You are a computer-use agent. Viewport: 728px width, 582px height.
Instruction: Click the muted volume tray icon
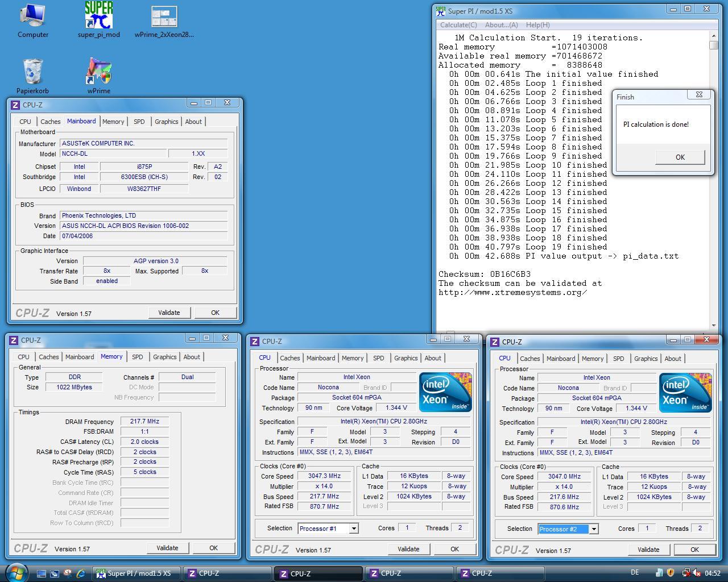697,573
